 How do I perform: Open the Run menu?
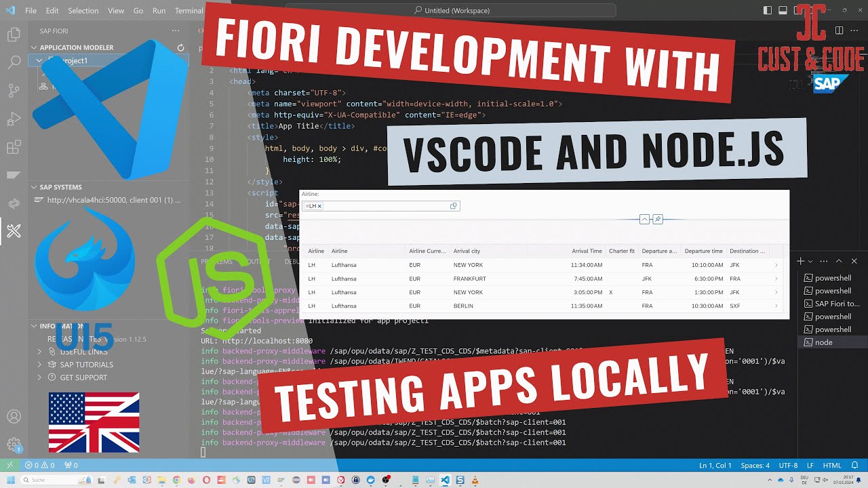click(159, 10)
